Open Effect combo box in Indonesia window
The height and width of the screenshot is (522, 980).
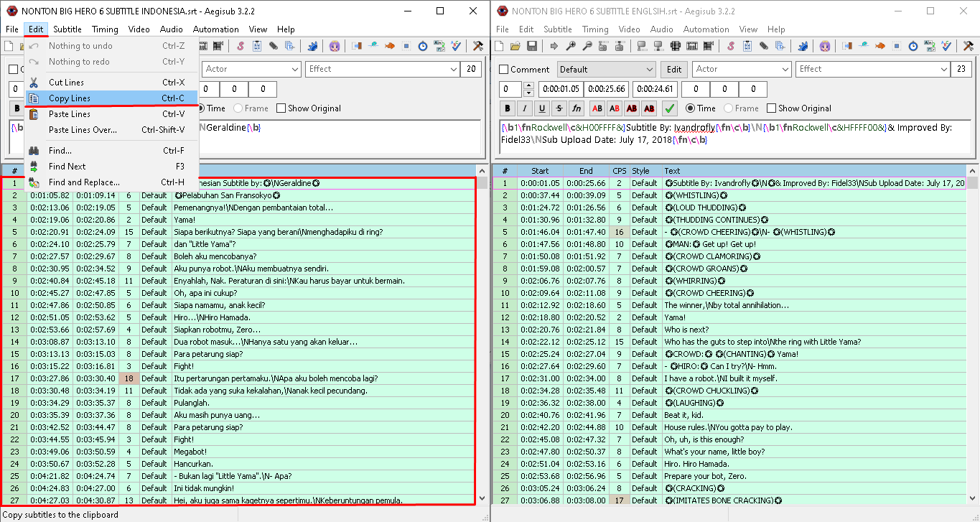point(382,70)
